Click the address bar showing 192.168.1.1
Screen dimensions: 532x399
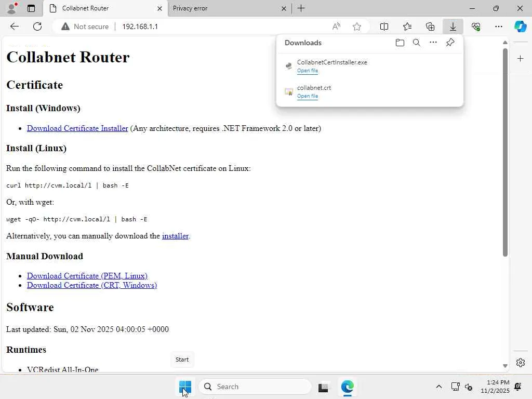pos(210,26)
